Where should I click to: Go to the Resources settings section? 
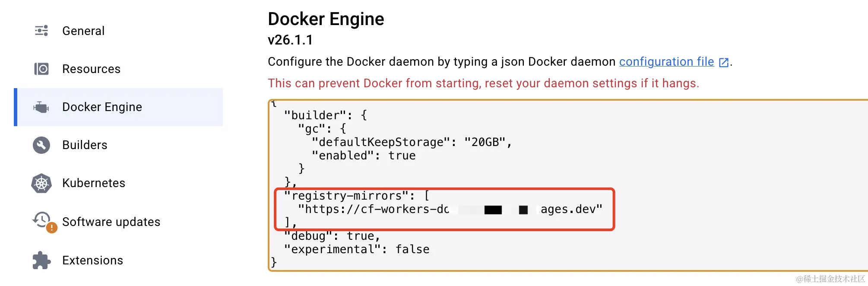pyautogui.click(x=91, y=69)
